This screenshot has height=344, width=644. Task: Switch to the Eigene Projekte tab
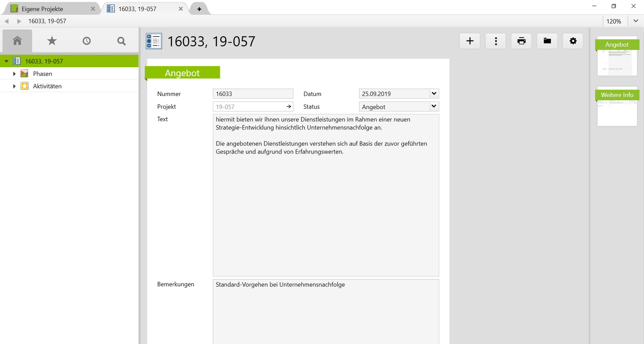pos(43,8)
